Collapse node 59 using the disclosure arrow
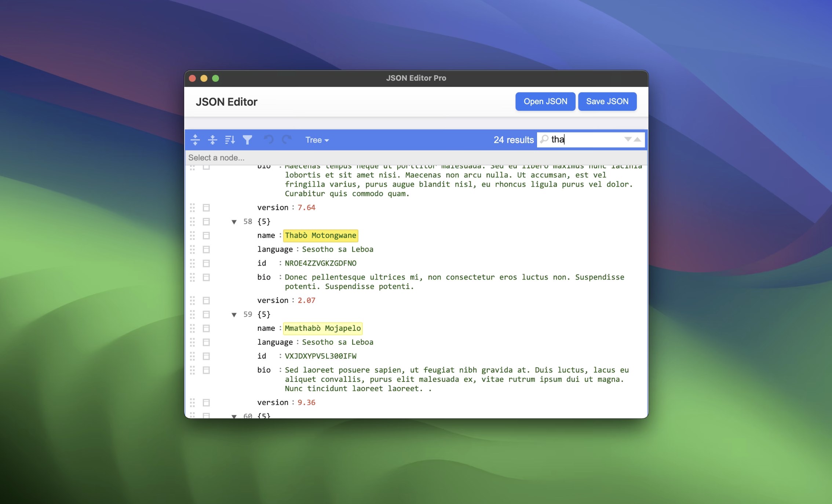Image resolution: width=832 pixels, height=504 pixels. tap(234, 314)
